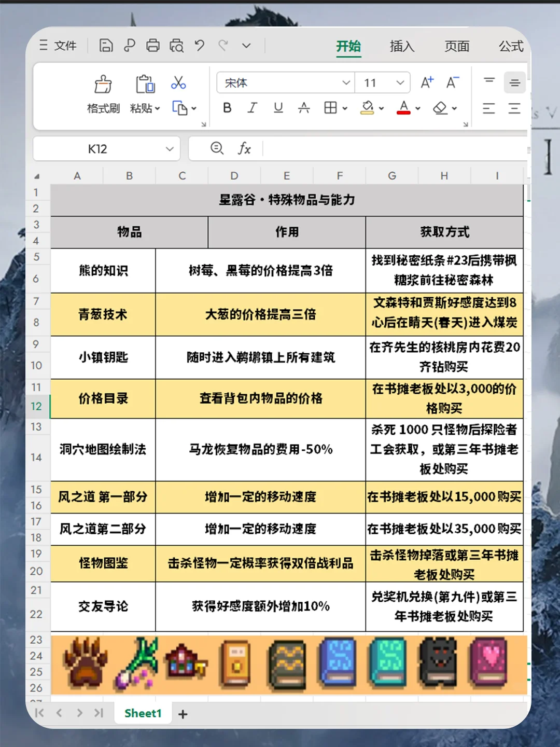The height and width of the screenshot is (747, 560).
Task: Switch to the 插入 tab
Action: [402, 46]
